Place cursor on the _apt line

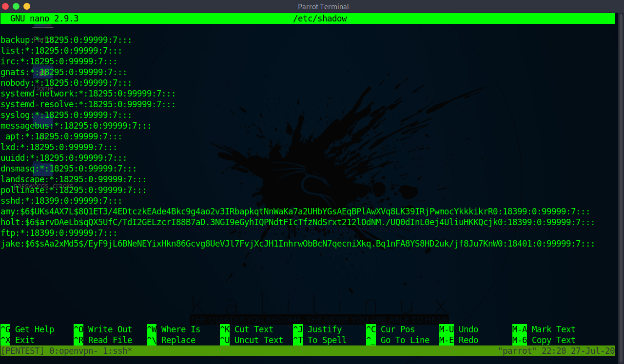coord(61,136)
